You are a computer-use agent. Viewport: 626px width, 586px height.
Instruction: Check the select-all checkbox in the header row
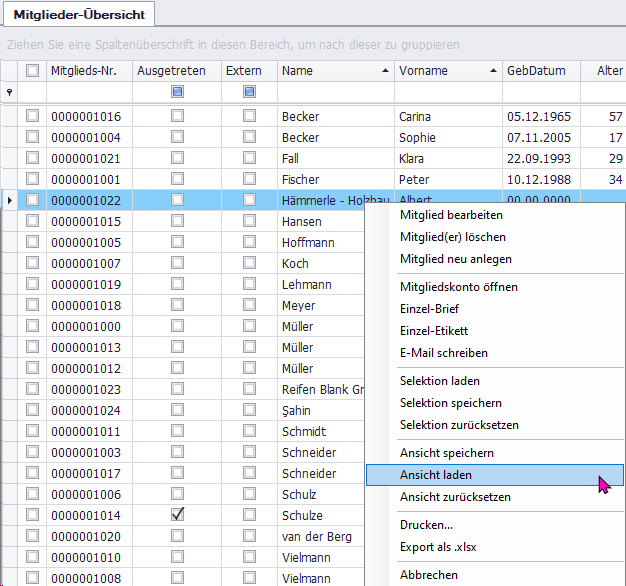click(x=33, y=71)
